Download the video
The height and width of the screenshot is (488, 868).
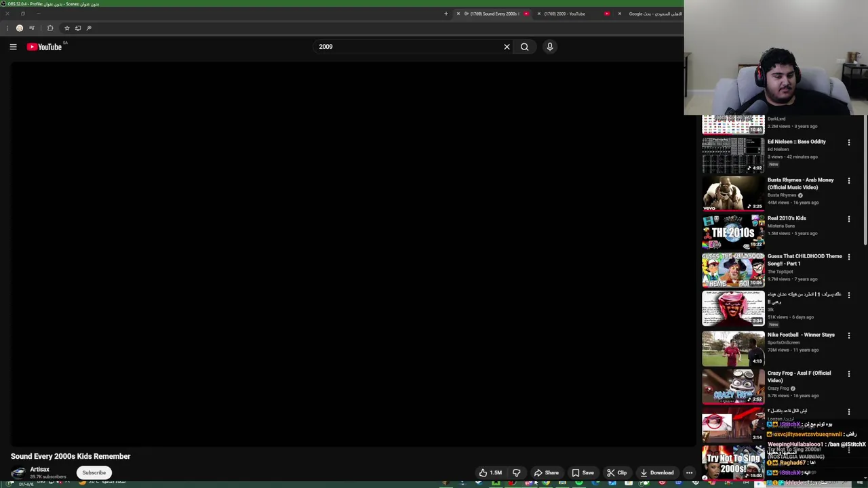coord(656,472)
